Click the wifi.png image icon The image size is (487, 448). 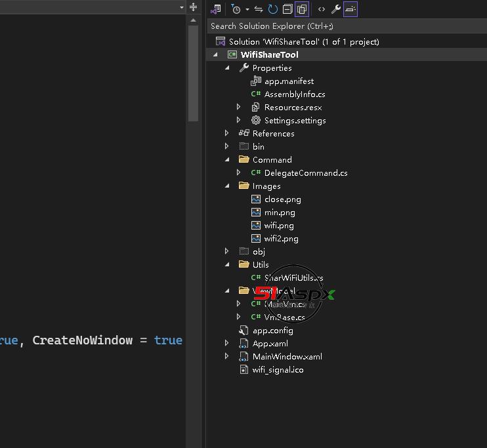coord(256,225)
